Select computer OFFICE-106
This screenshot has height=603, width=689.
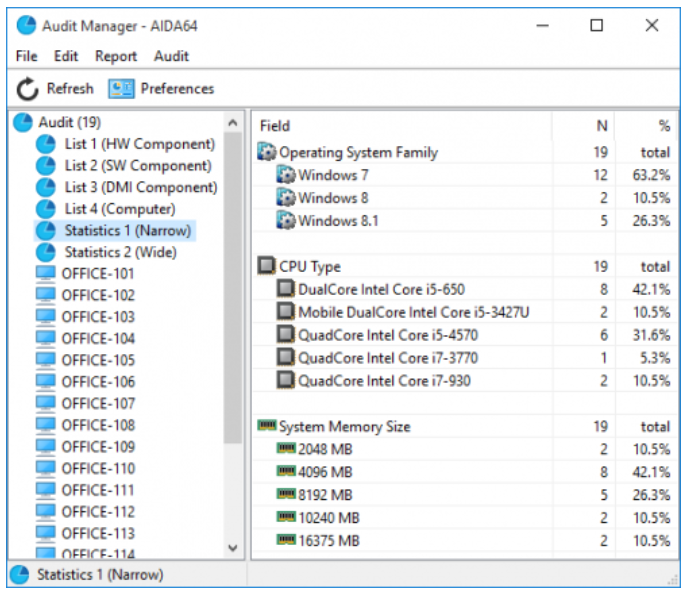tap(98, 382)
